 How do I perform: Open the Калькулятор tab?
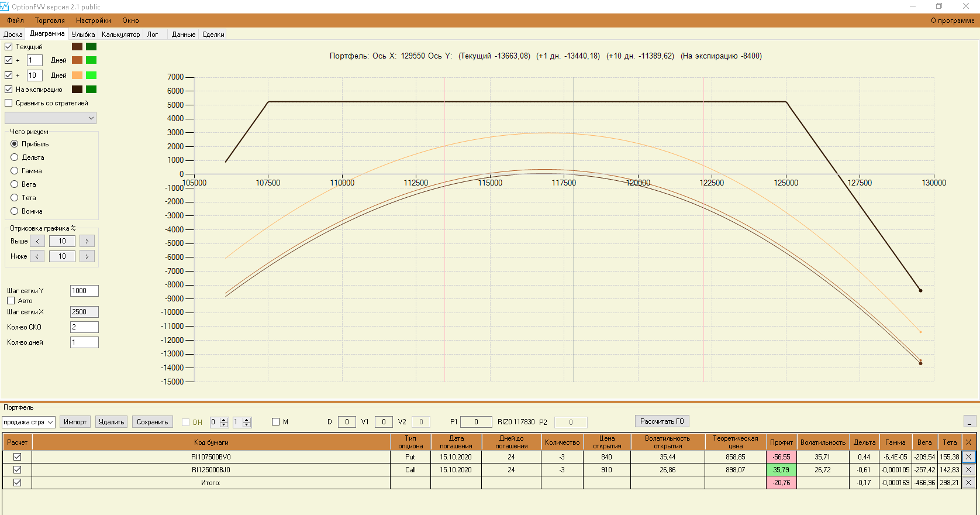121,35
